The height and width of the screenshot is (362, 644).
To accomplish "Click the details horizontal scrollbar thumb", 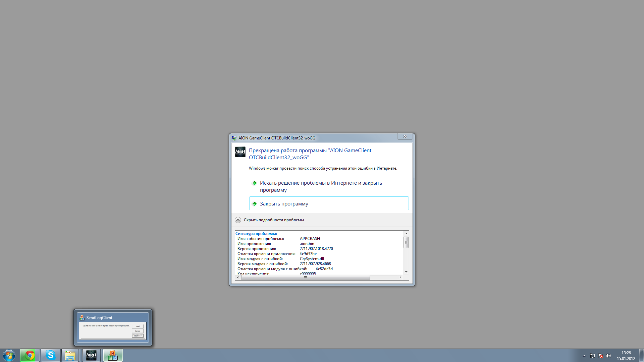I will point(306,278).
